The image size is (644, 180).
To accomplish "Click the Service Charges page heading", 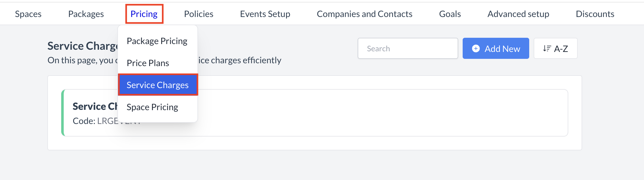I will pyautogui.click(x=83, y=46).
